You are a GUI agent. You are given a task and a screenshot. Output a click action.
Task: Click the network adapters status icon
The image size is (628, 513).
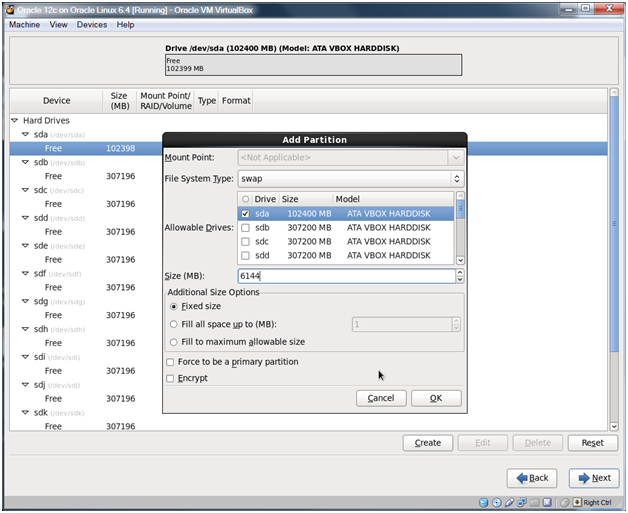[523, 502]
